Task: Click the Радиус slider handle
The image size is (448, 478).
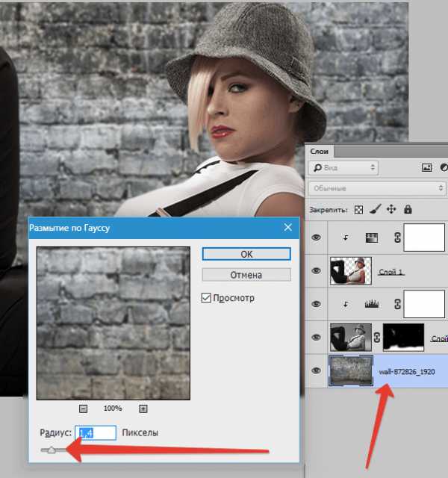Action: pyautogui.click(x=52, y=450)
